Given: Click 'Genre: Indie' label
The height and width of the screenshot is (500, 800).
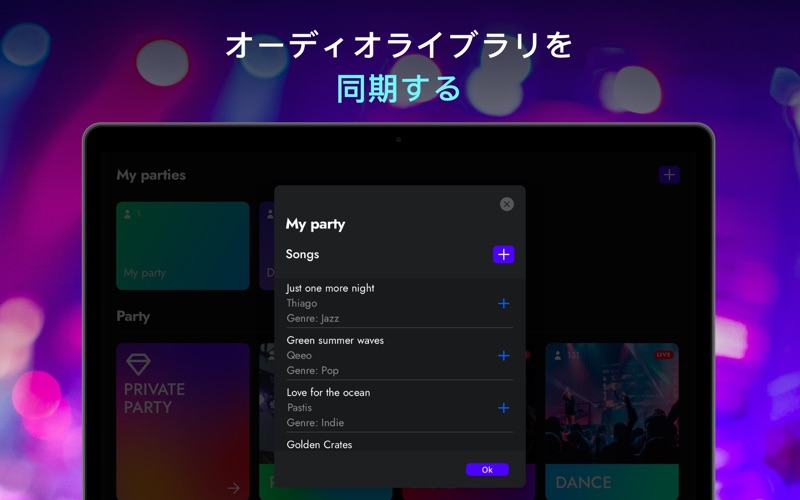Looking at the screenshot, I should tap(315, 422).
